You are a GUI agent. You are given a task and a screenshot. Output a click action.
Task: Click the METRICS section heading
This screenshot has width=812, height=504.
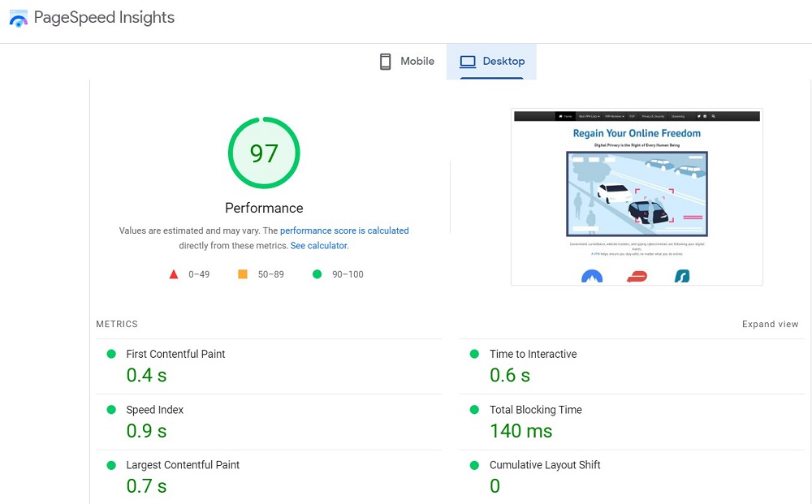pyautogui.click(x=117, y=324)
